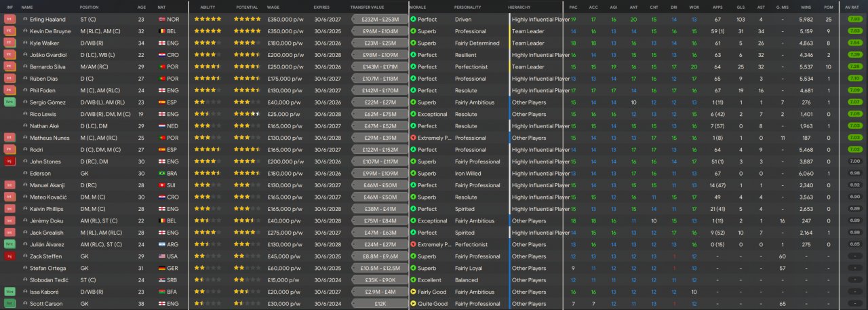
Task: Sort the list by the Name column
Action: coord(27,7)
